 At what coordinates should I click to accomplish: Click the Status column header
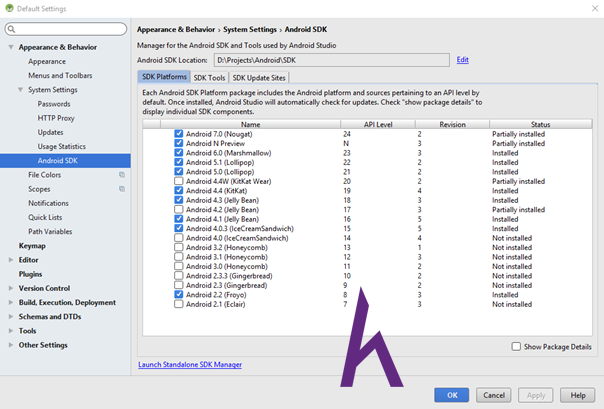coord(540,124)
